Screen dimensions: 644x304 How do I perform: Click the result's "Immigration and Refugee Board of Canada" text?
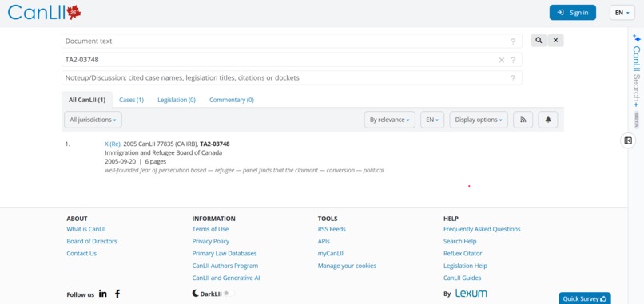[x=164, y=152]
